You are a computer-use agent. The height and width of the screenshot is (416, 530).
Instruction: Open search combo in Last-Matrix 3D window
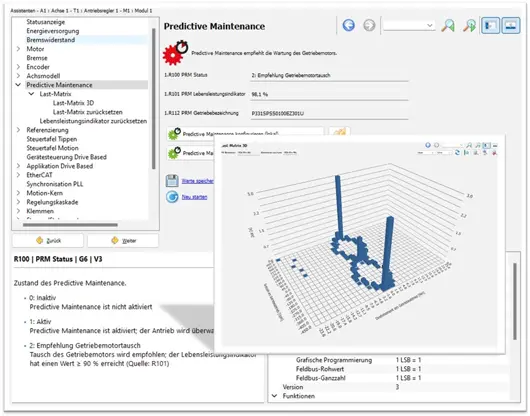tap(452, 145)
